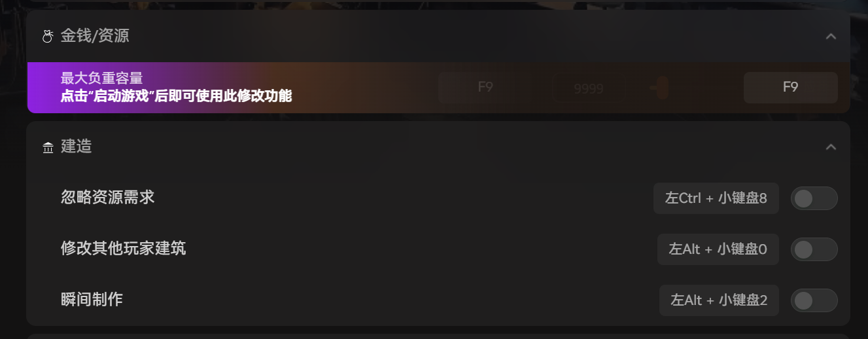Click the bright F9 hotkey button

[790, 88]
